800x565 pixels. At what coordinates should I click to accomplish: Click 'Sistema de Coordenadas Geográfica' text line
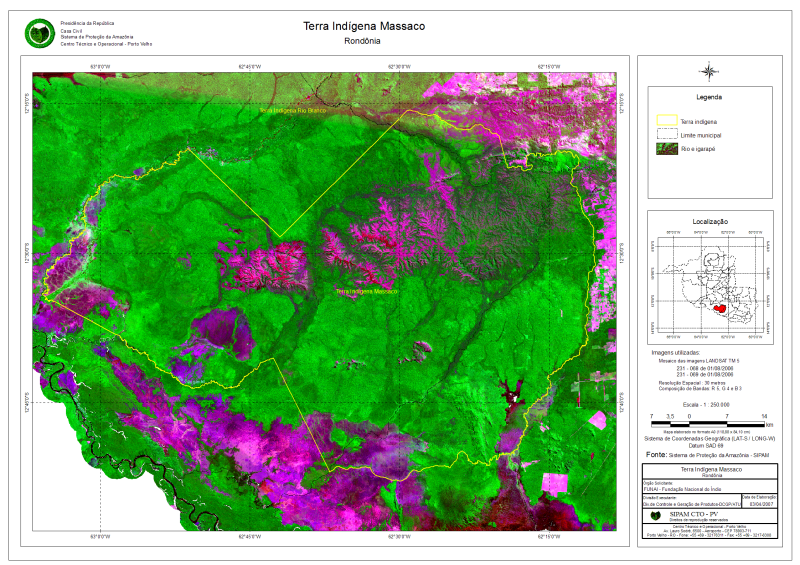coord(709,438)
